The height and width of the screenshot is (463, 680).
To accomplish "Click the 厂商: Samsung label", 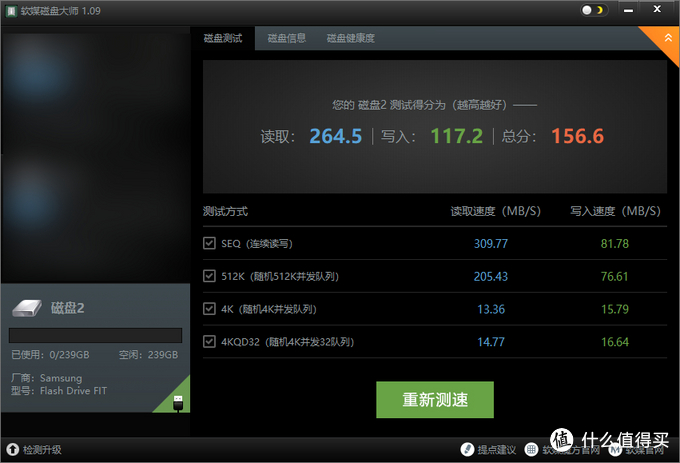I will click(x=46, y=378).
